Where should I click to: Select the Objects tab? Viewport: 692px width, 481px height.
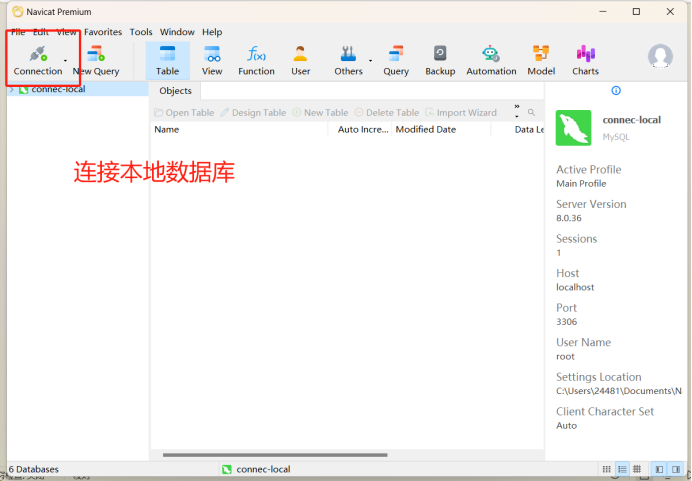coord(175,91)
